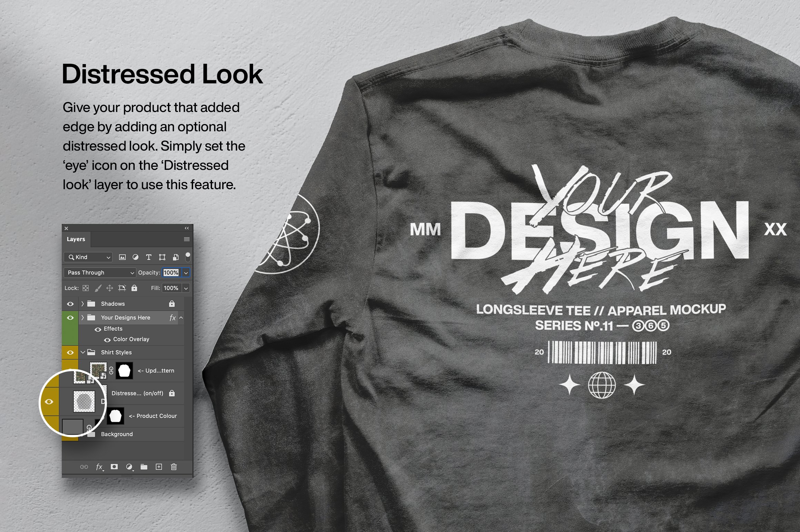Toggle visibility of Your Designs Here layer
The height and width of the screenshot is (532, 800).
pyautogui.click(x=70, y=317)
